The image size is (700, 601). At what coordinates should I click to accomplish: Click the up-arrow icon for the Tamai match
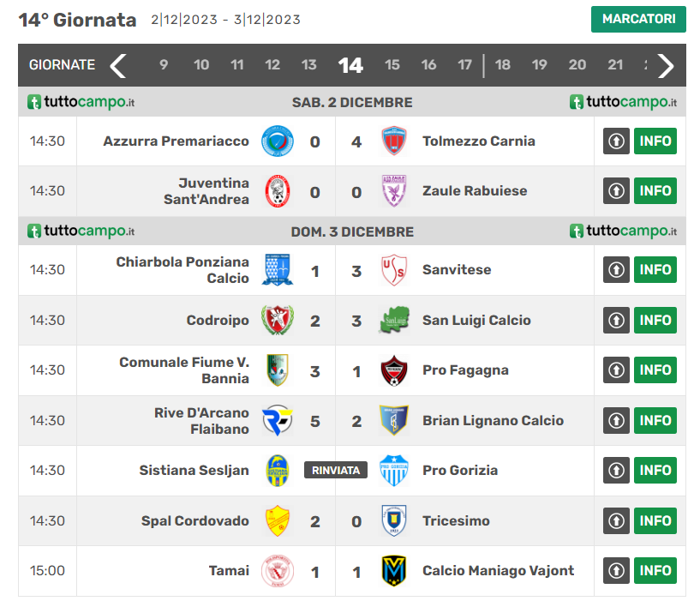click(616, 571)
